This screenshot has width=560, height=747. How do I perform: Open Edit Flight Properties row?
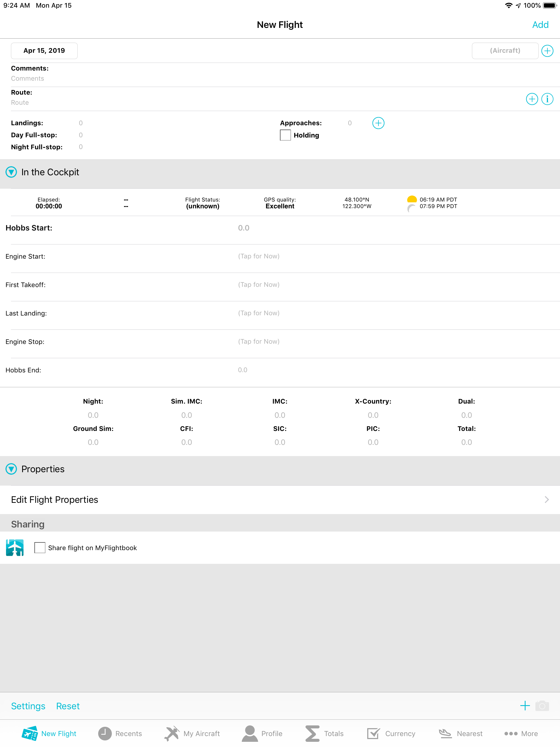[x=280, y=500]
